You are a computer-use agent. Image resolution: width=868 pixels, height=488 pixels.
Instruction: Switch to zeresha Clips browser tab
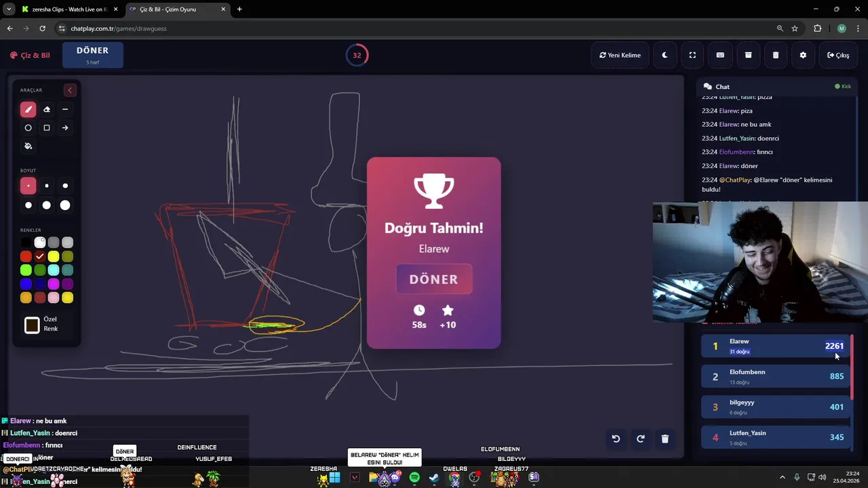(x=69, y=9)
